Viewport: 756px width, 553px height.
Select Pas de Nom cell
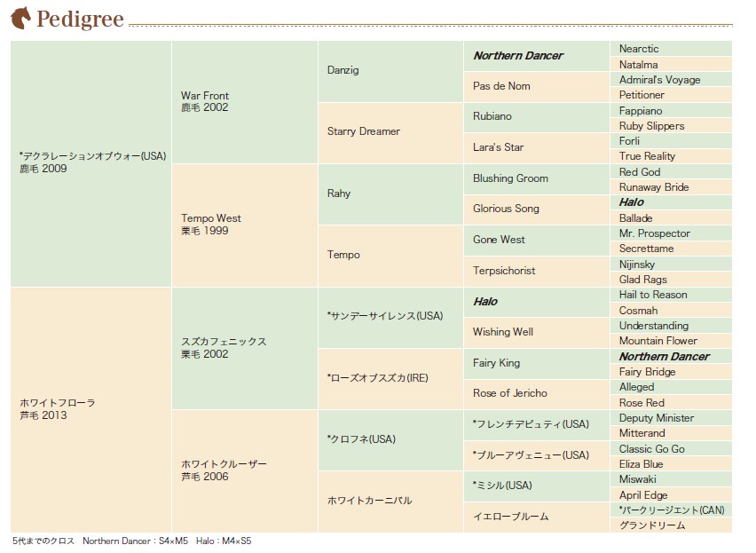coord(537,87)
